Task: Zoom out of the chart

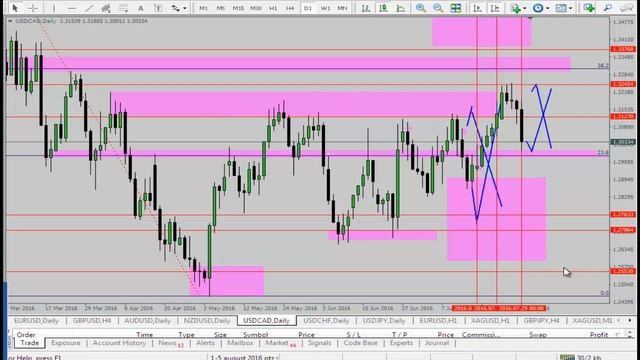Action: pos(438,8)
